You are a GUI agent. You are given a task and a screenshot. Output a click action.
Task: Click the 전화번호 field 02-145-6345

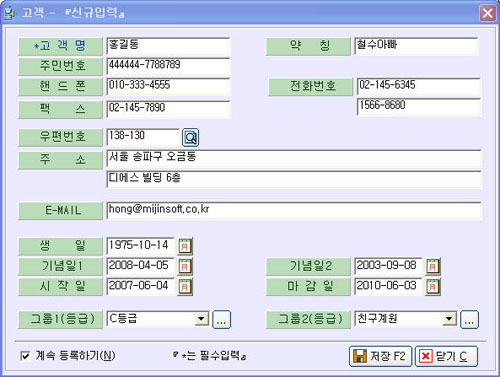coord(419,86)
